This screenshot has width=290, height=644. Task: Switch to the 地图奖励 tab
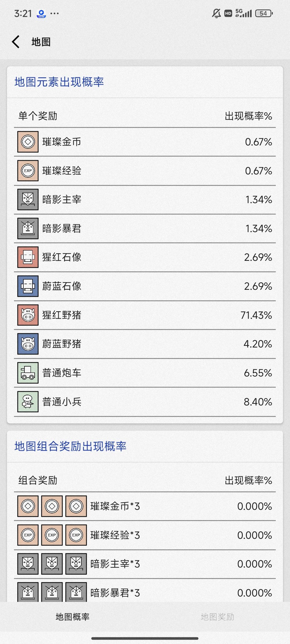[x=218, y=617]
